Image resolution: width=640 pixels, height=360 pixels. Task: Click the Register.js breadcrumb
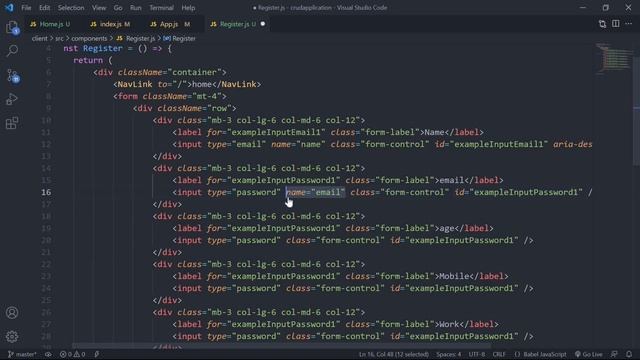[x=136, y=38]
